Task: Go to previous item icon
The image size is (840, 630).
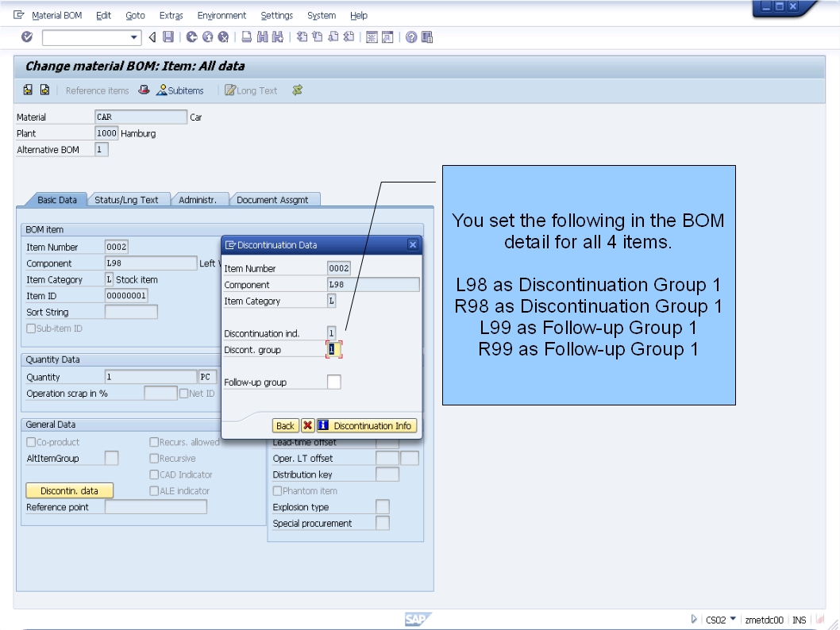Action: pyautogui.click(x=28, y=90)
